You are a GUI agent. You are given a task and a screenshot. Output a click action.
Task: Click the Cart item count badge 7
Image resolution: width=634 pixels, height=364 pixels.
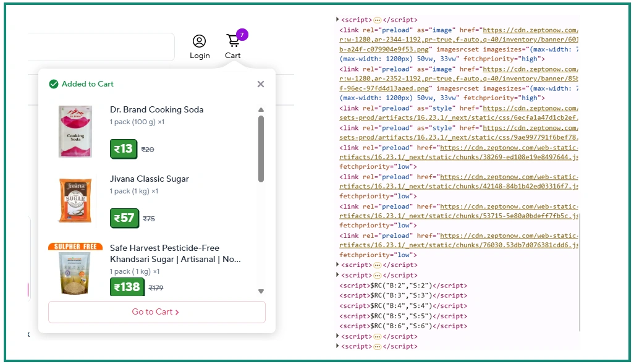click(242, 35)
